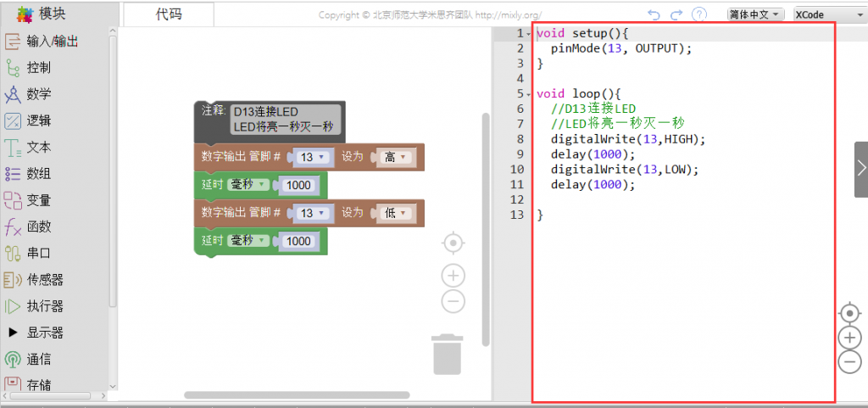Open the 高 level dropdown
The width and height of the screenshot is (868, 408).
click(395, 157)
